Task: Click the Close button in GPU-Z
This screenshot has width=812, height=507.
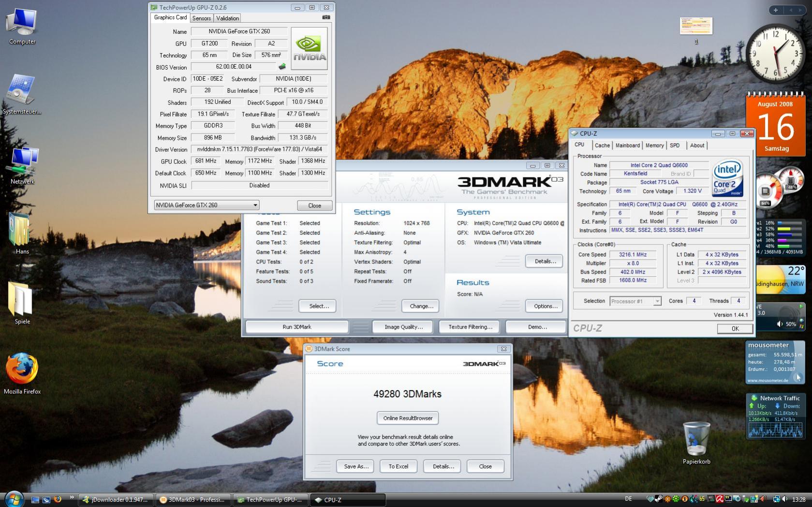Action: tap(314, 205)
